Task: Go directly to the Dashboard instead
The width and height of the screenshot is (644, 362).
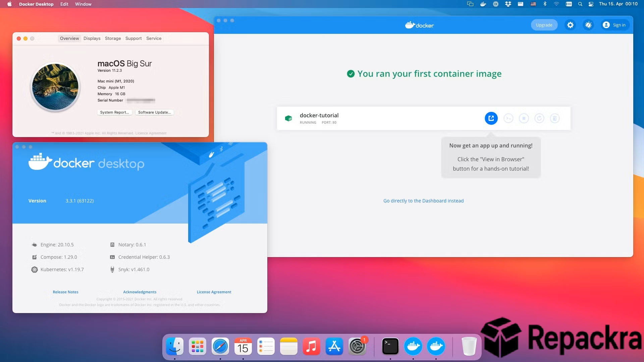Action: (x=423, y=201)
